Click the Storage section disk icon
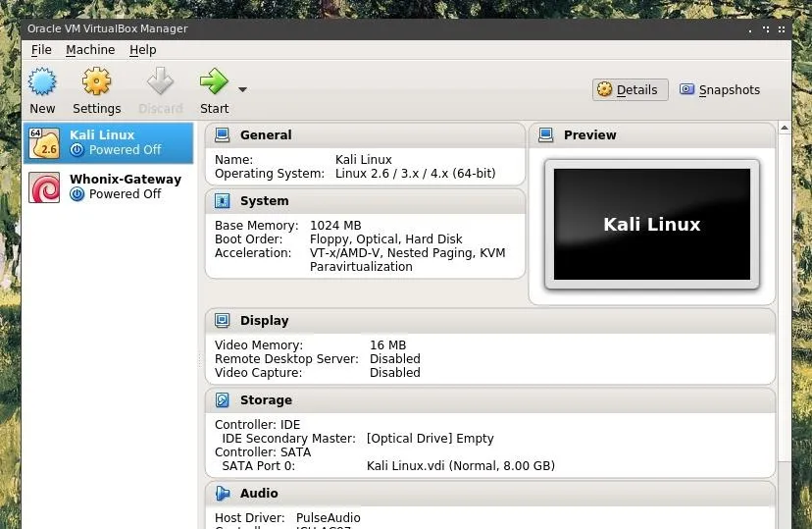Viewport: 812px width, 529px height. (223, 400)
